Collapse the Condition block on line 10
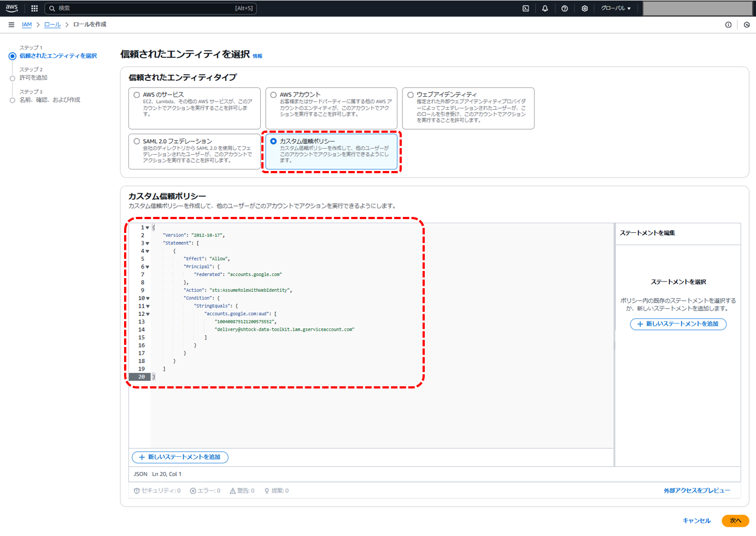 (148, 298)
